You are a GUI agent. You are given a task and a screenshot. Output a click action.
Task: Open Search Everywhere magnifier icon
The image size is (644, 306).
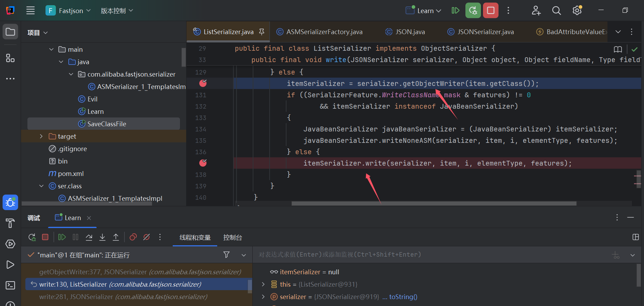click(556, 10)
